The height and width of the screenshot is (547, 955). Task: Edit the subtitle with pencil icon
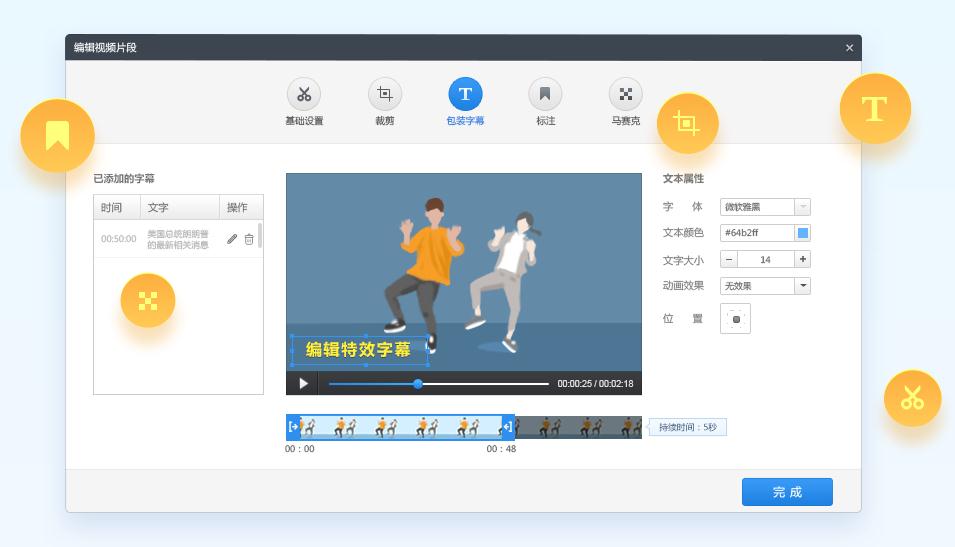click(x=232, y=239)
